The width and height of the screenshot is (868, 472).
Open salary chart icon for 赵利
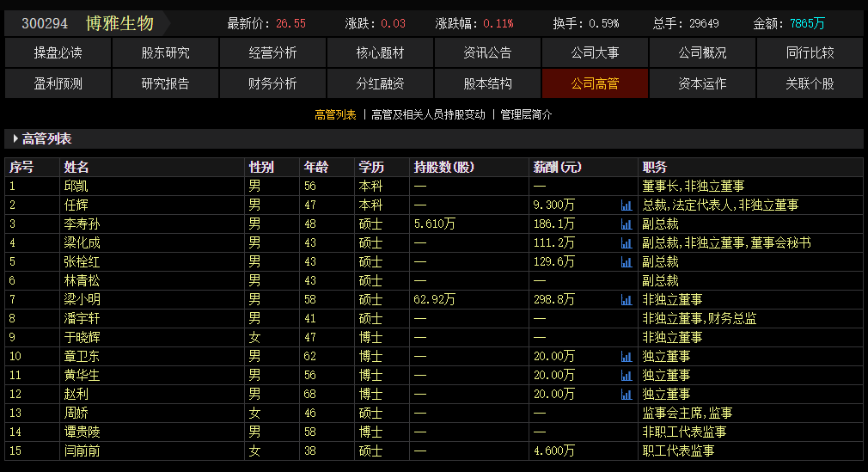627,395
